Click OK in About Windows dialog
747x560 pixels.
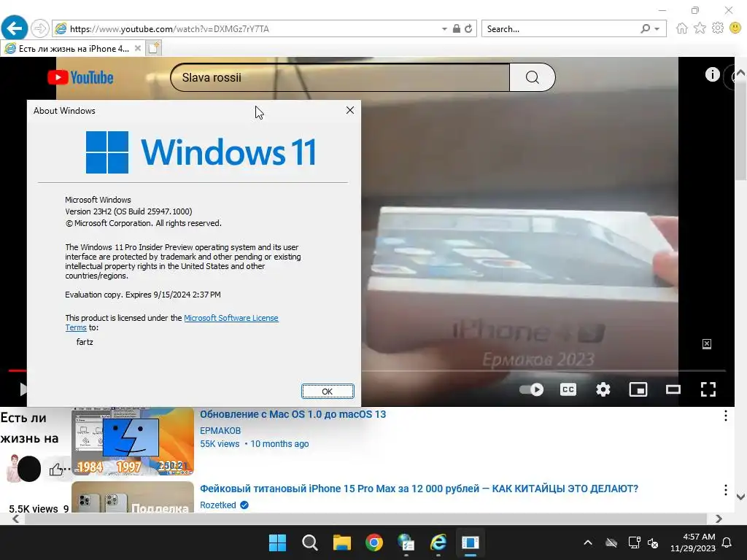pyautogui.click(x=328, y=392)
